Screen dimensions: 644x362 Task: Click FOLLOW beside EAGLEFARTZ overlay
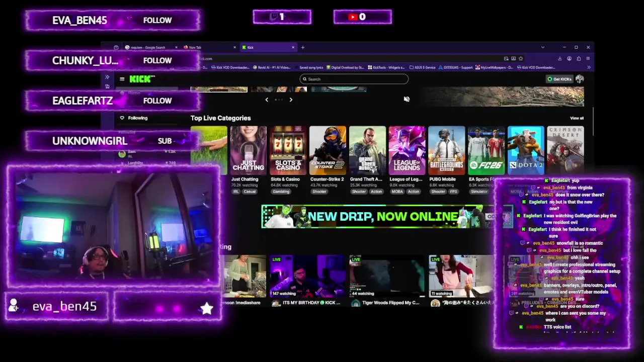click(157, 101)
